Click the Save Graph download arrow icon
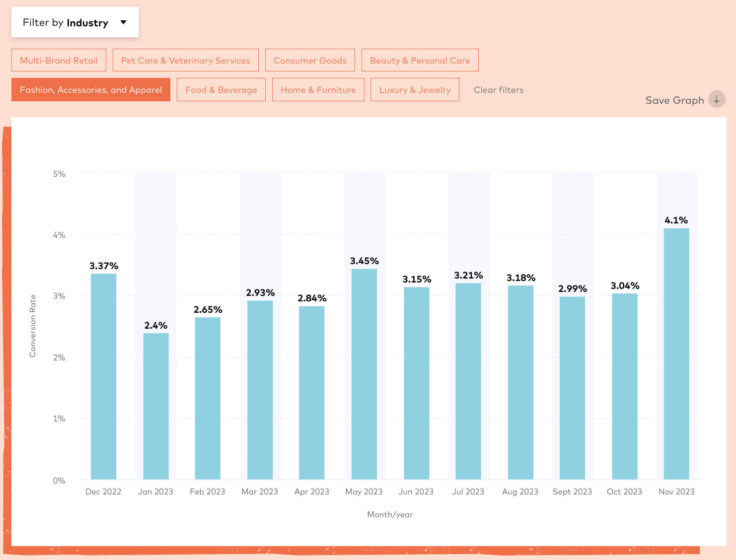The height and width of the screenshot is (560, 736). pyautogui.click(x=716, y=100)
